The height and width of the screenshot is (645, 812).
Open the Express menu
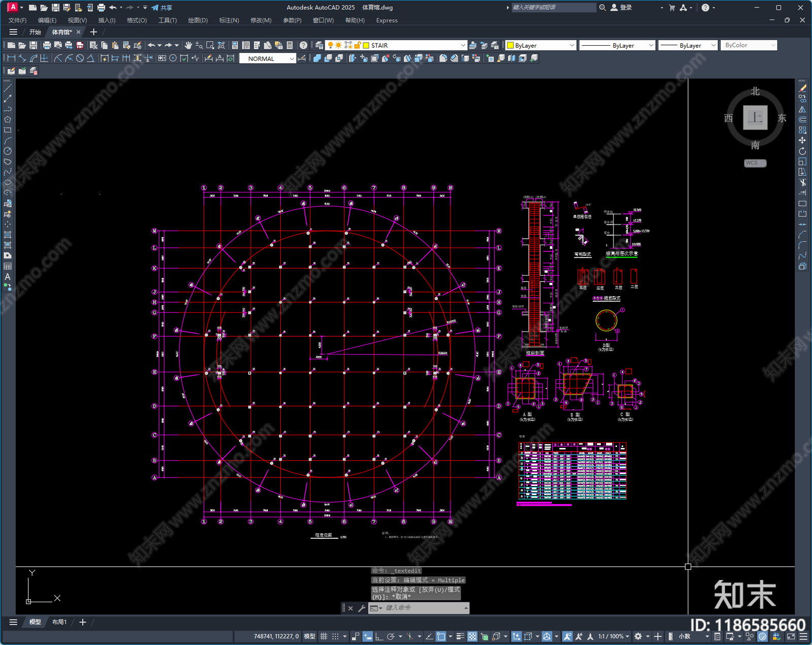(x=387, y=20)
